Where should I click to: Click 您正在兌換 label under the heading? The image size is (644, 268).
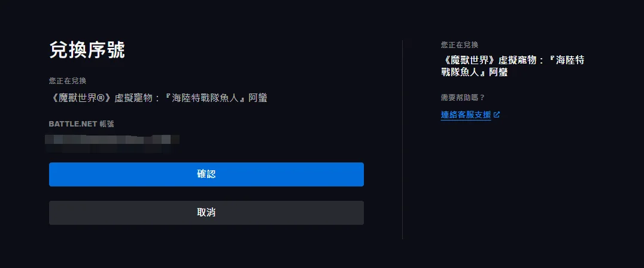(x=68, y=81)
